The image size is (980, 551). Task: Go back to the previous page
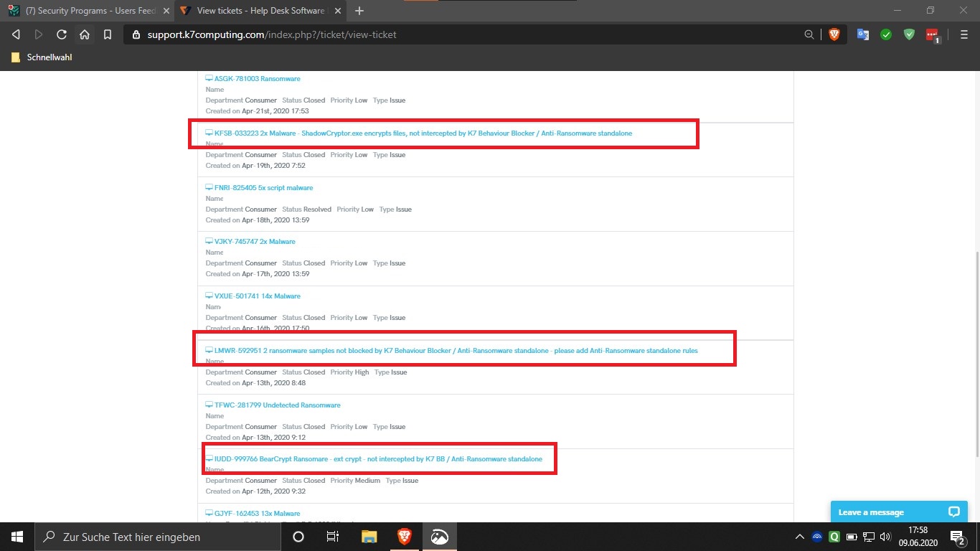point(16,34)
